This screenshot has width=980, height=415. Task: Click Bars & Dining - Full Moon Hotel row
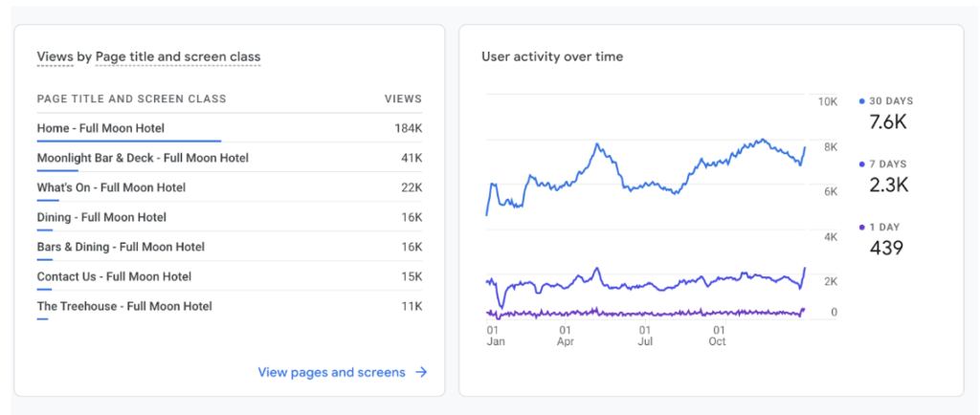[121, 247]
